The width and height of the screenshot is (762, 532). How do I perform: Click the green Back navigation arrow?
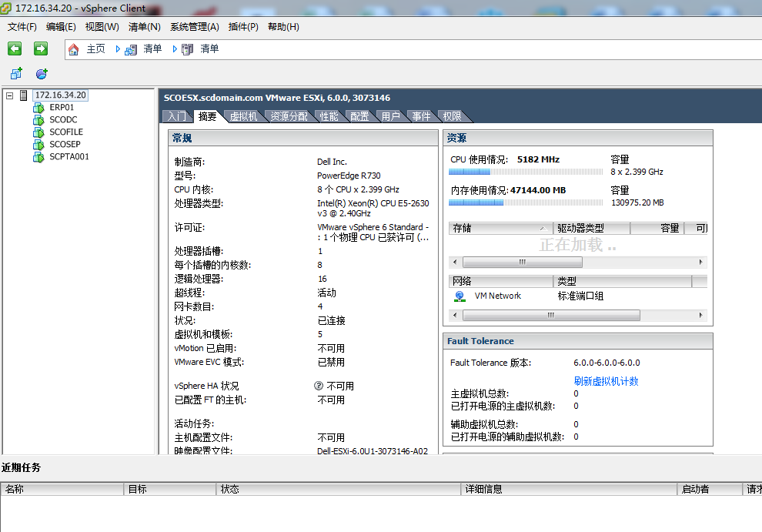[x=15, y=49]
